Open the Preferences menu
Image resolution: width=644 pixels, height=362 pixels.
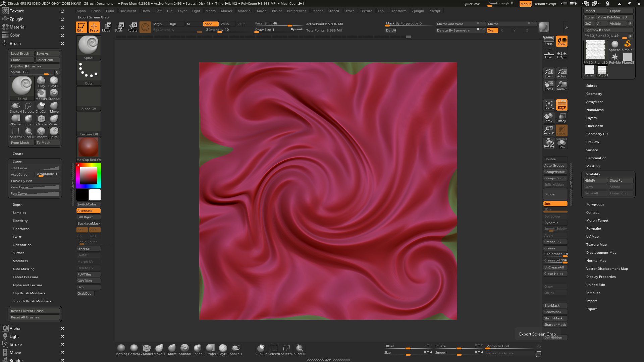point(297,11)
